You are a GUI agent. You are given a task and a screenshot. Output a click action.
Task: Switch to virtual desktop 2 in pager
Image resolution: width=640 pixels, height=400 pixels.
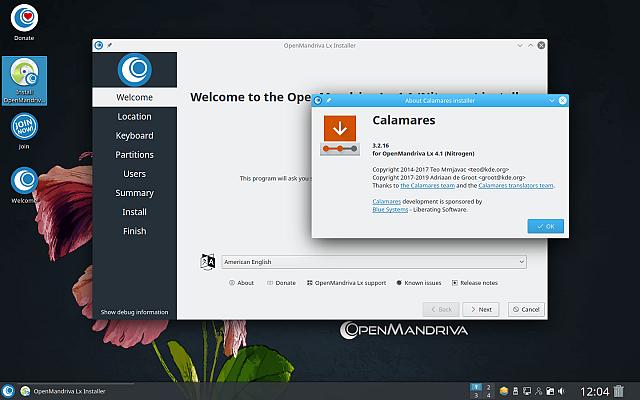pos(488,387)
